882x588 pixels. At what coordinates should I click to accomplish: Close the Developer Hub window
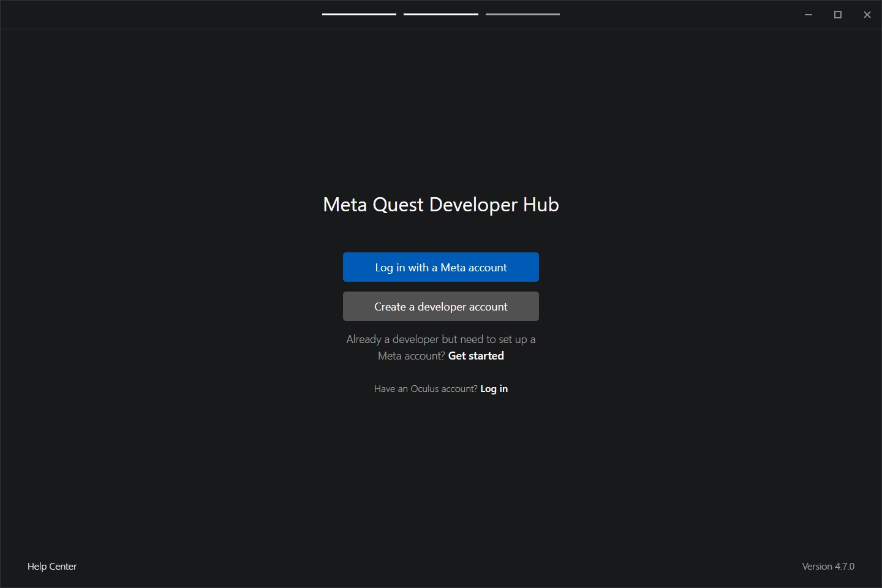(867, 15)
